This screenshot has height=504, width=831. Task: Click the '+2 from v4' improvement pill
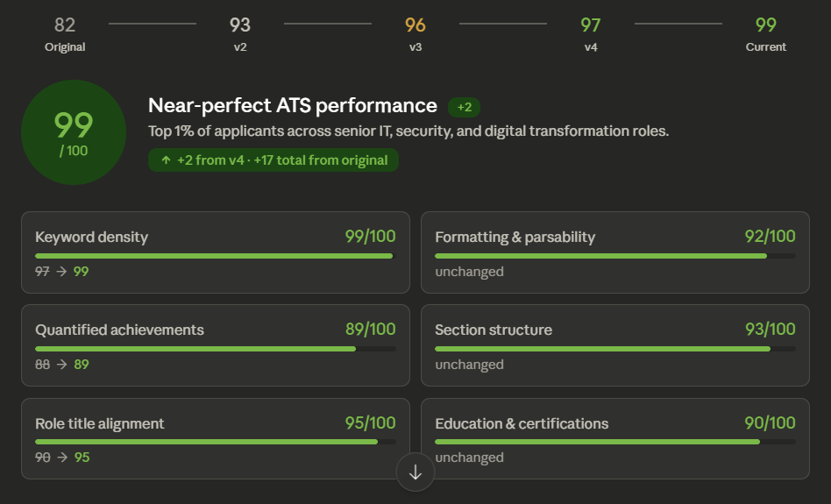[x=273, y=160]
